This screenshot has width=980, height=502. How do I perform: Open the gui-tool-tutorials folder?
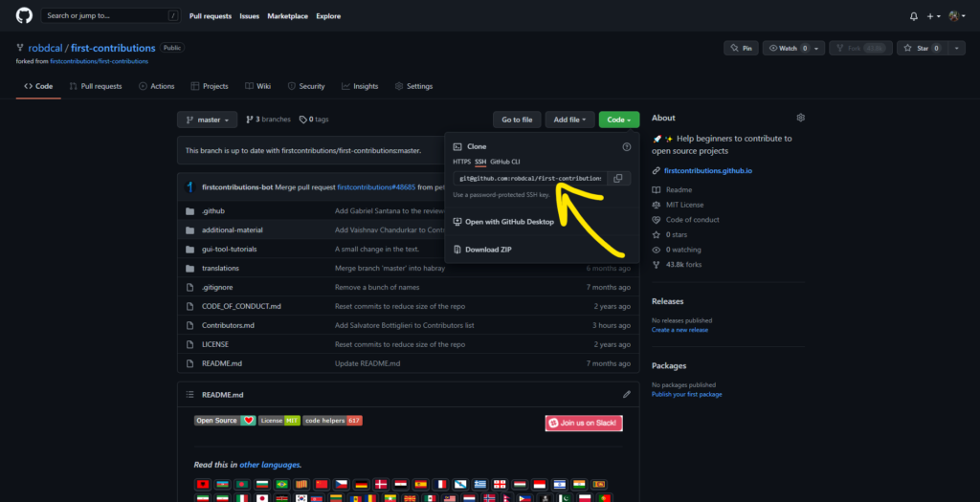tap(230, 250)
